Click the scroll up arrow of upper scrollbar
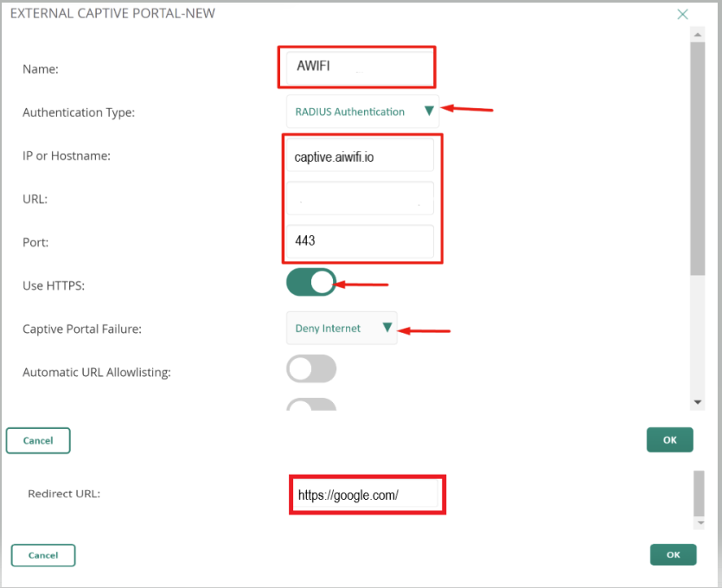722x588 pixels. [698, 35]
